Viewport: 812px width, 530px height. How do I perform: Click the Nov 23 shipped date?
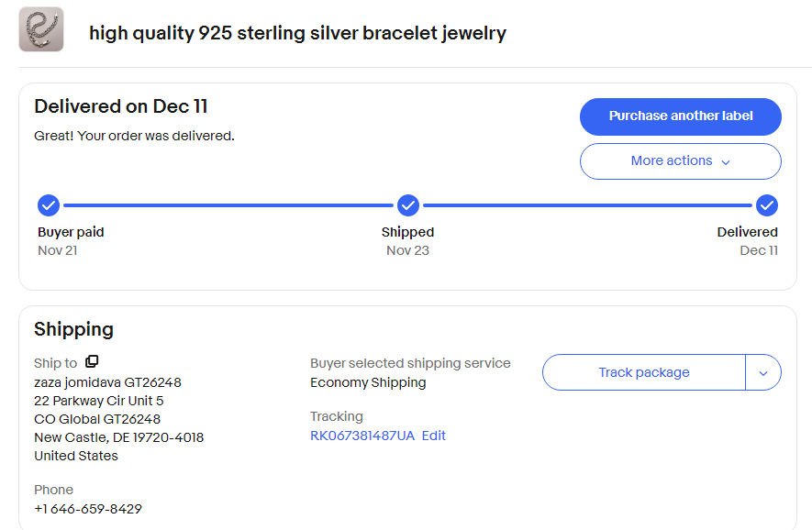click(x=407, y=250)
